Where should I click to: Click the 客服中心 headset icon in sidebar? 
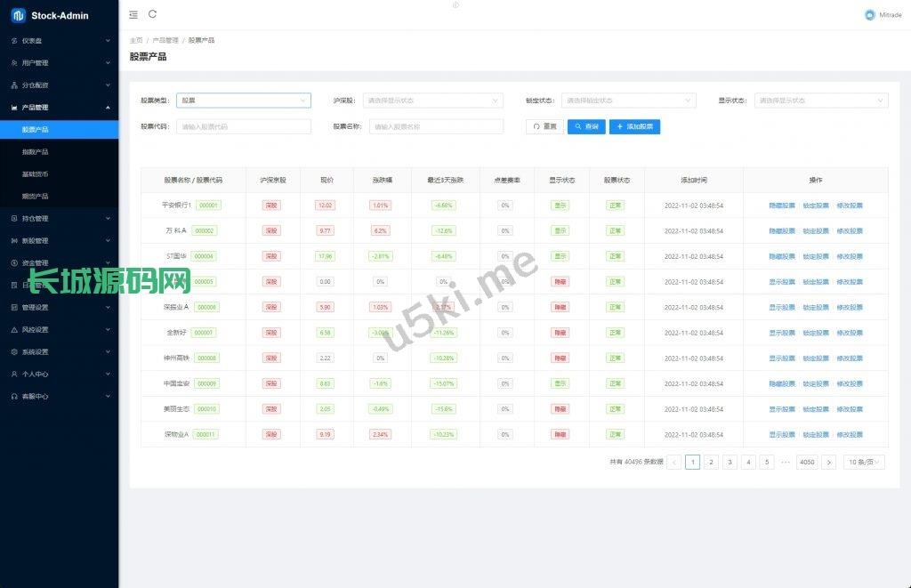[x=14, y=396]
